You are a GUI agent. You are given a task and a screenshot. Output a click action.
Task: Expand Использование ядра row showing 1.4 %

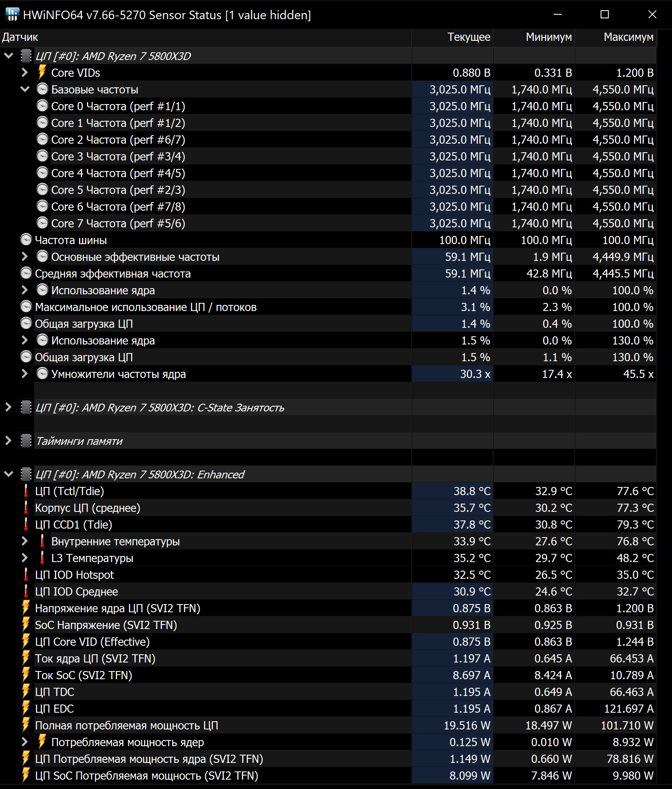click(x=24, y=290)
